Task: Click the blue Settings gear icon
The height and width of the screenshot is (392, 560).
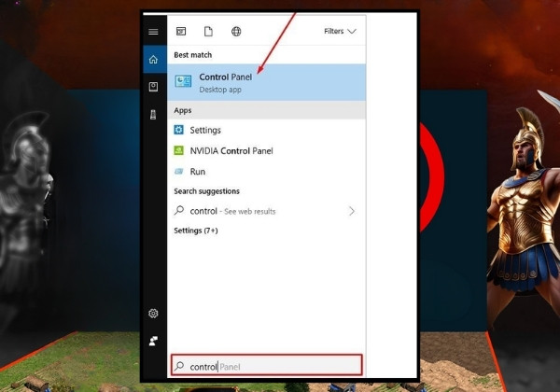Action: coord(178,130)
